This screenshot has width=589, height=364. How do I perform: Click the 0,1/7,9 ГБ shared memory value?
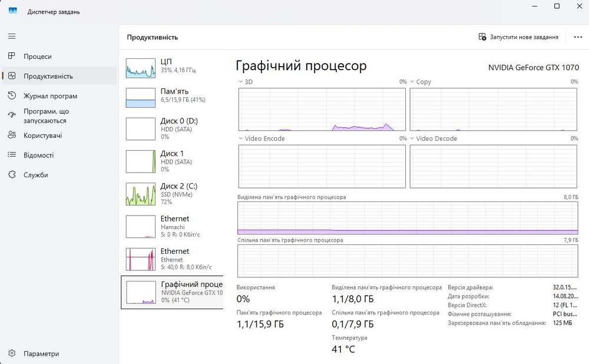[x=353, y=324]
